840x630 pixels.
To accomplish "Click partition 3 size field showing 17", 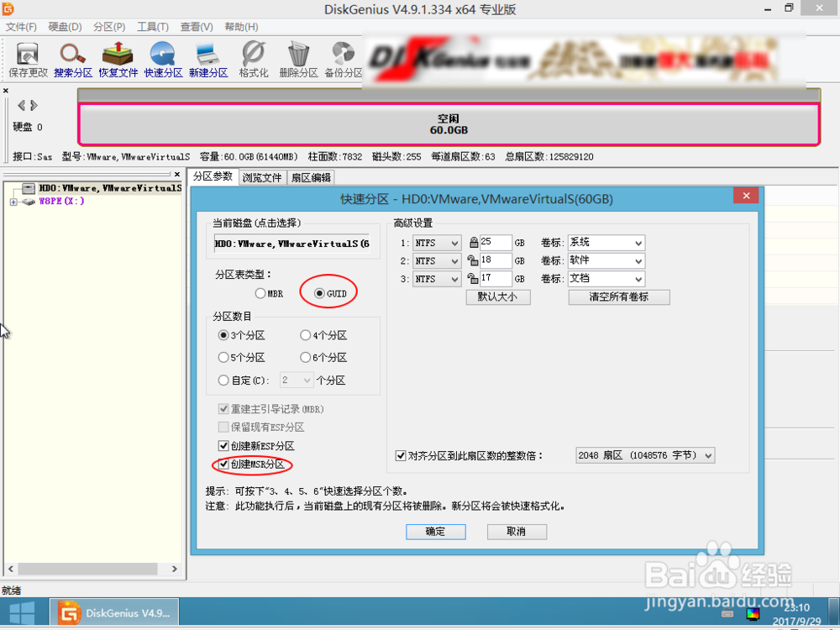I will coord(496,278).
